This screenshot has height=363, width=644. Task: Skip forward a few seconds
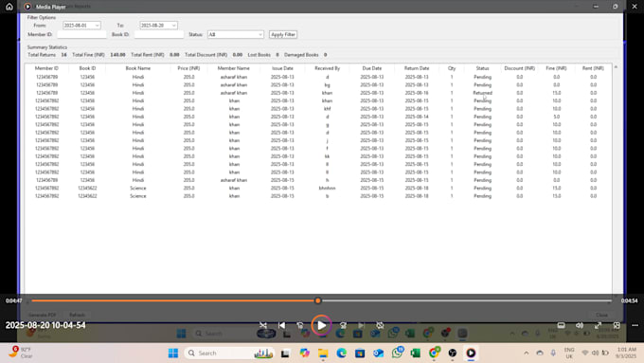pos(343,325)
